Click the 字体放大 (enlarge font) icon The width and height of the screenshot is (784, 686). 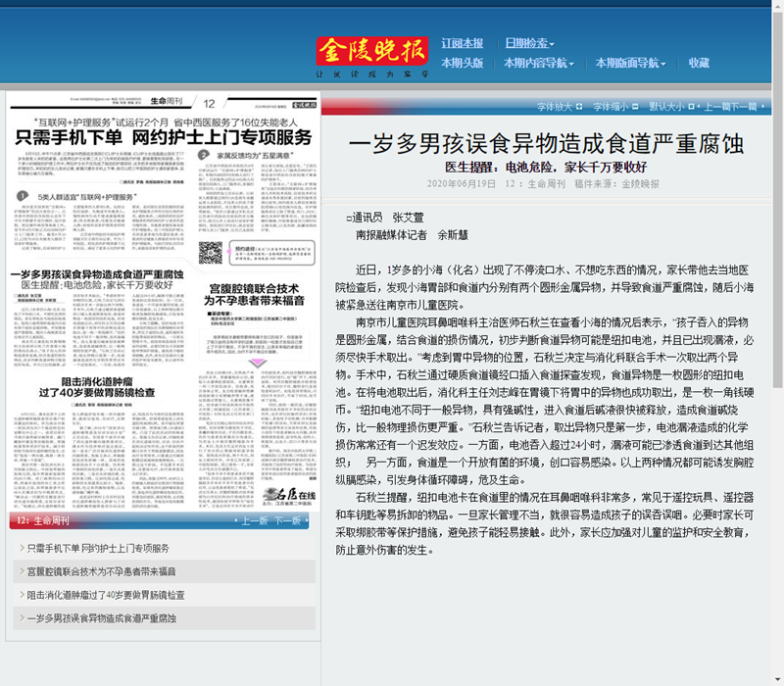click(577, 104)
